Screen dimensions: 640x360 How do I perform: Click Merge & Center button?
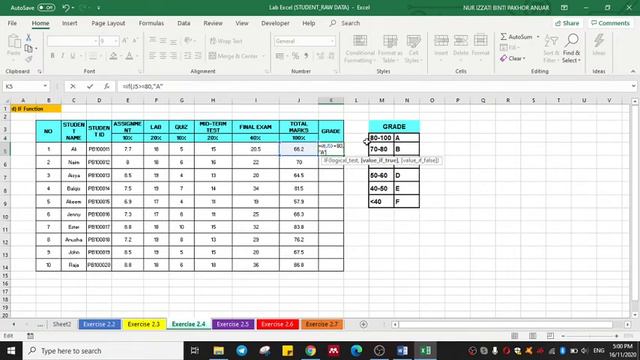coord(234,56)
